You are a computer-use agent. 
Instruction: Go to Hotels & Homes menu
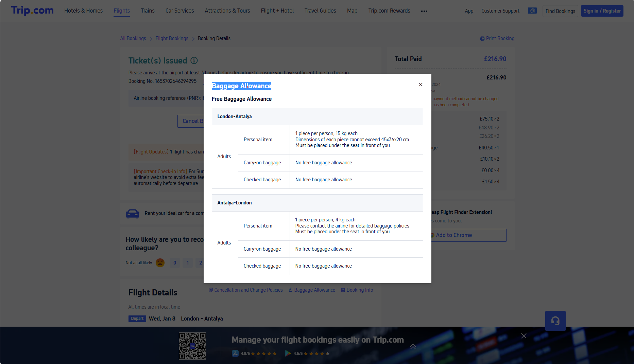tap(83, 11)
